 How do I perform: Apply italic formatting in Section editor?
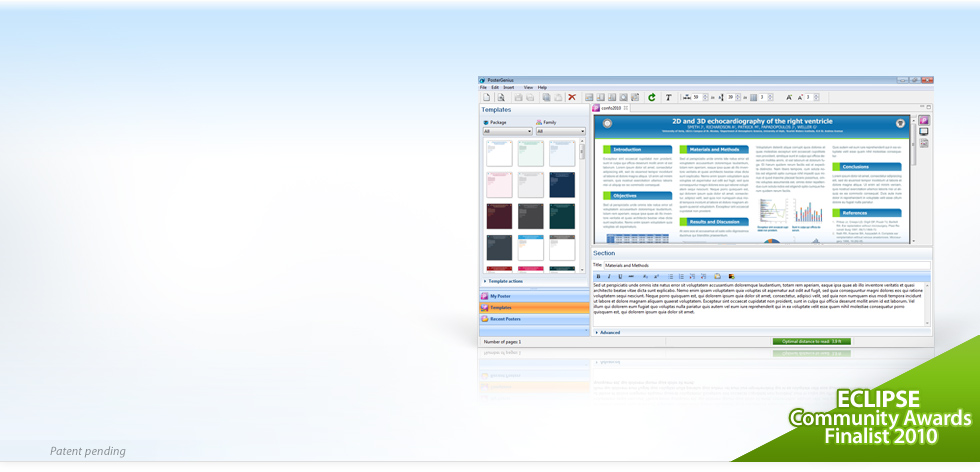609,276
